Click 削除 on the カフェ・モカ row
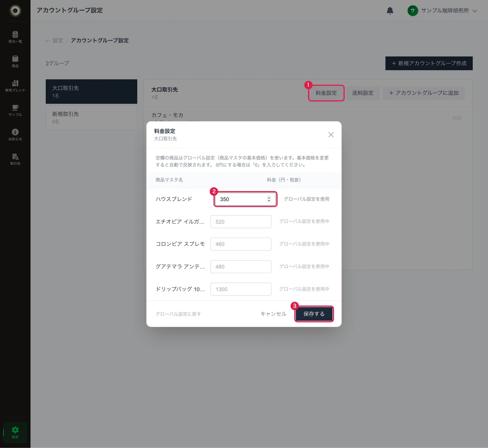 pos(457,118)
